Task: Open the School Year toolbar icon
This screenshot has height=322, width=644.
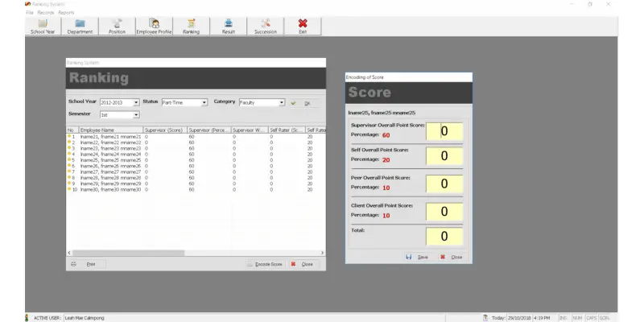Action: tap(43, 27)
